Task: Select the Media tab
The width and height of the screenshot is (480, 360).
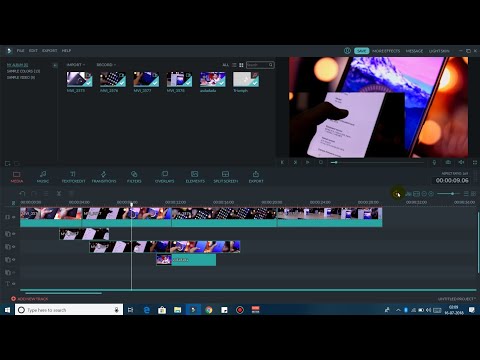Action: [17, 177]
